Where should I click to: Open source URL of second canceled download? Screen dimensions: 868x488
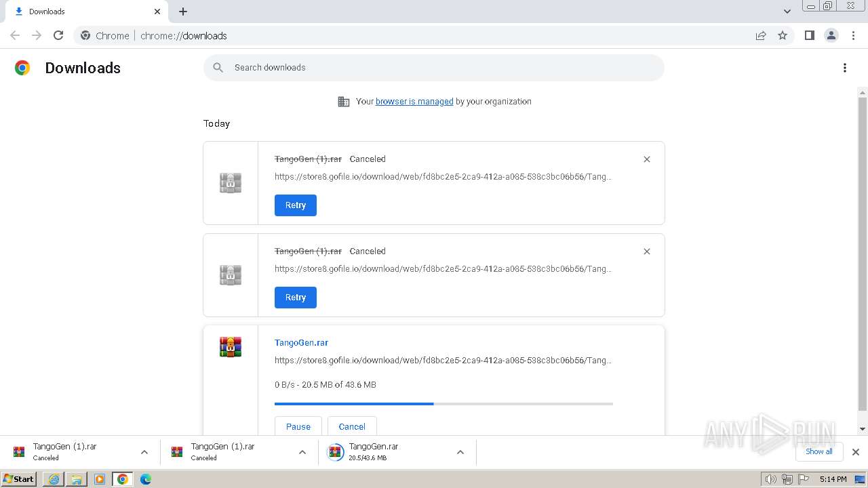click(443, 269)
